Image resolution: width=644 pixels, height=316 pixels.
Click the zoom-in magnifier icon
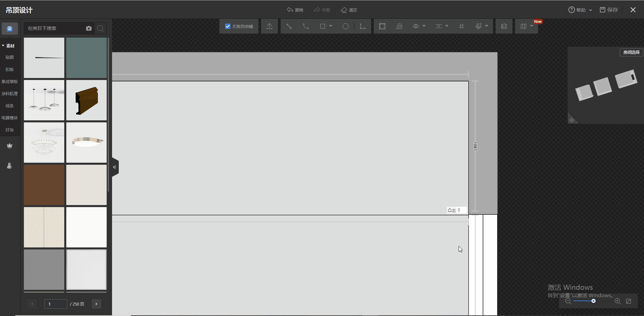617,301
